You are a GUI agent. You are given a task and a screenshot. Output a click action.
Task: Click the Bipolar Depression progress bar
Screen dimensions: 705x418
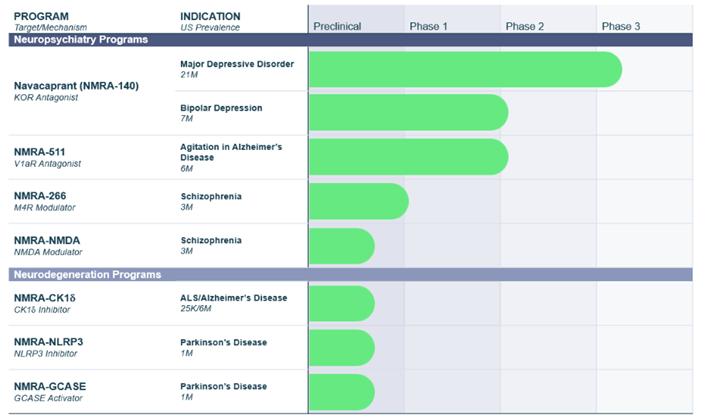408,113
